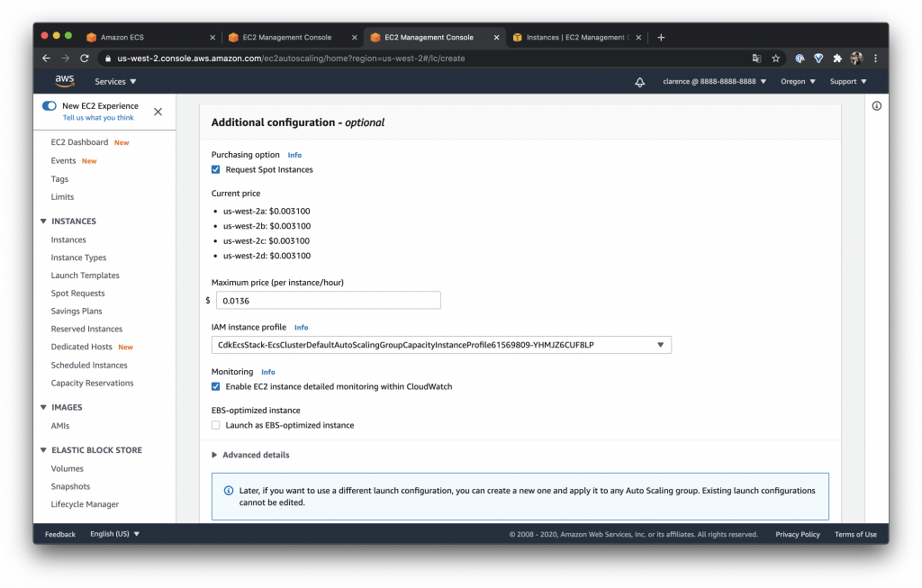Image resolution: width=922 pixels, height=588 pixels.
Task: Click Tell us what you think link
Action: 98,118
